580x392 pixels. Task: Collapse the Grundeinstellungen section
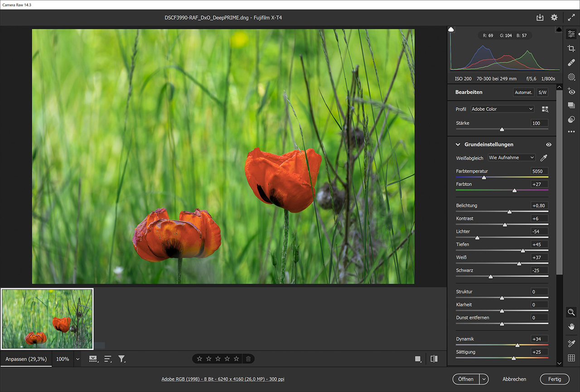(x=458, y=144)
